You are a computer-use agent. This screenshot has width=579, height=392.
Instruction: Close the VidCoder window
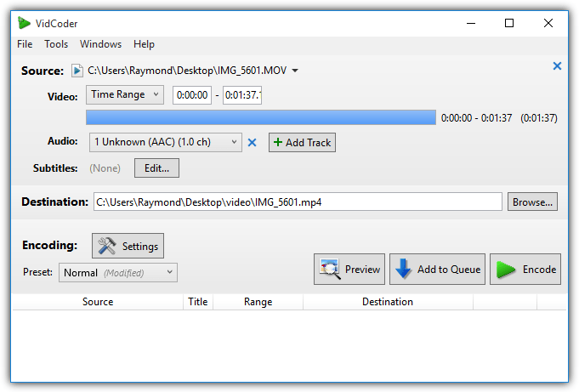548,23
